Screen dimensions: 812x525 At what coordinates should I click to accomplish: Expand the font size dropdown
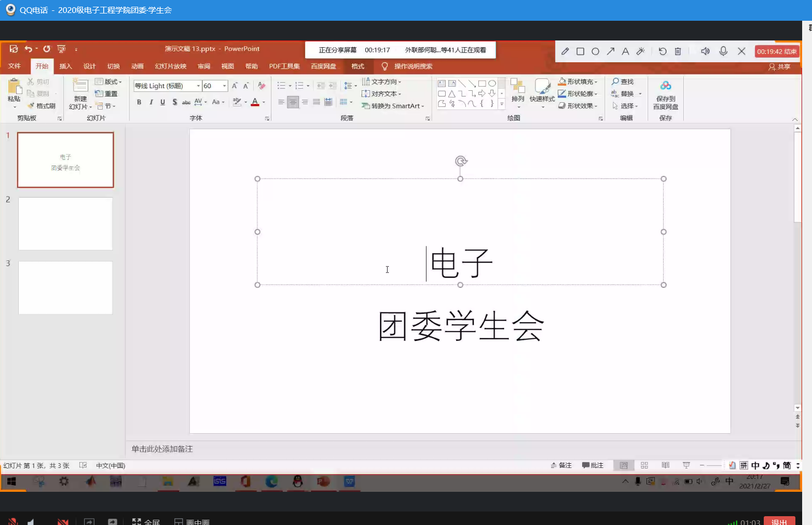pyautogui.click(x=225, y=86)
